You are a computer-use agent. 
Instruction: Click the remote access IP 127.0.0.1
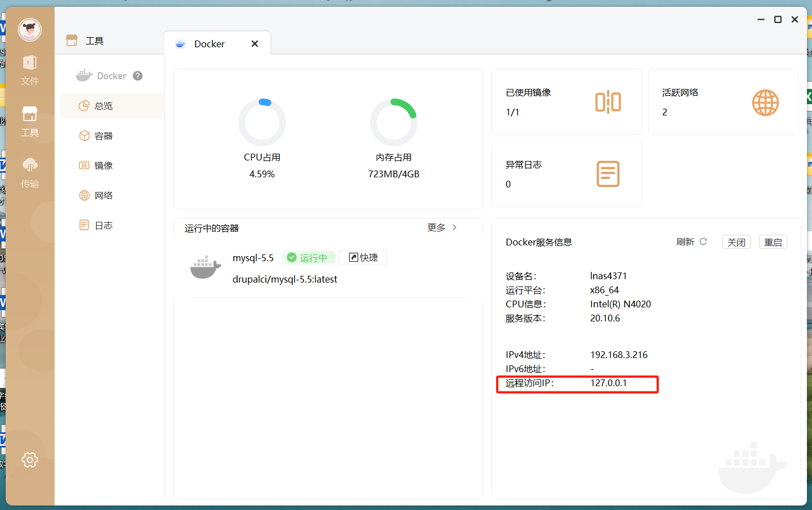pos(608,383)
